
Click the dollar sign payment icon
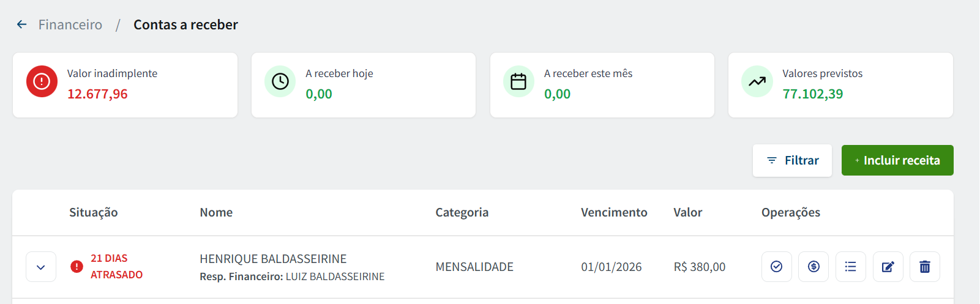(814, 267)
